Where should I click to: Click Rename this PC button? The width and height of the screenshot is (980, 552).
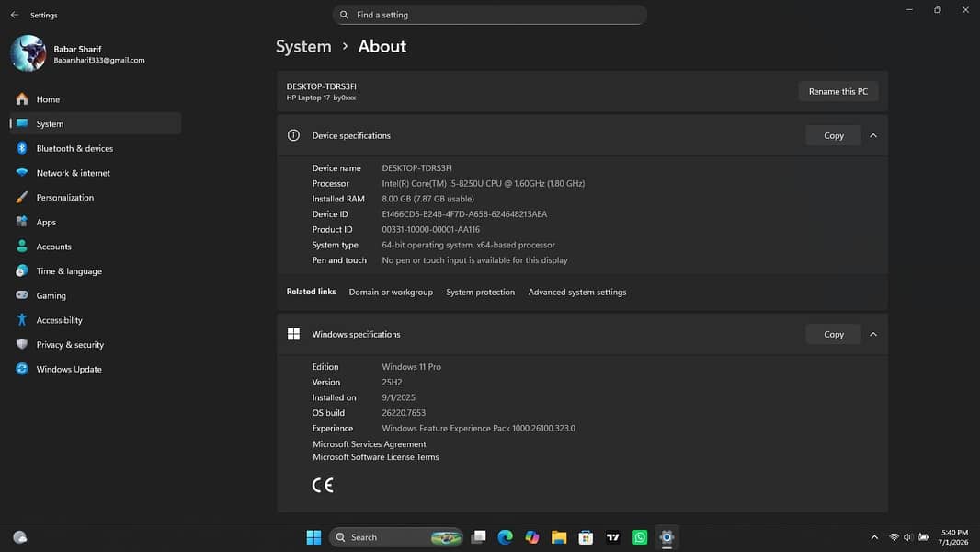838,91
